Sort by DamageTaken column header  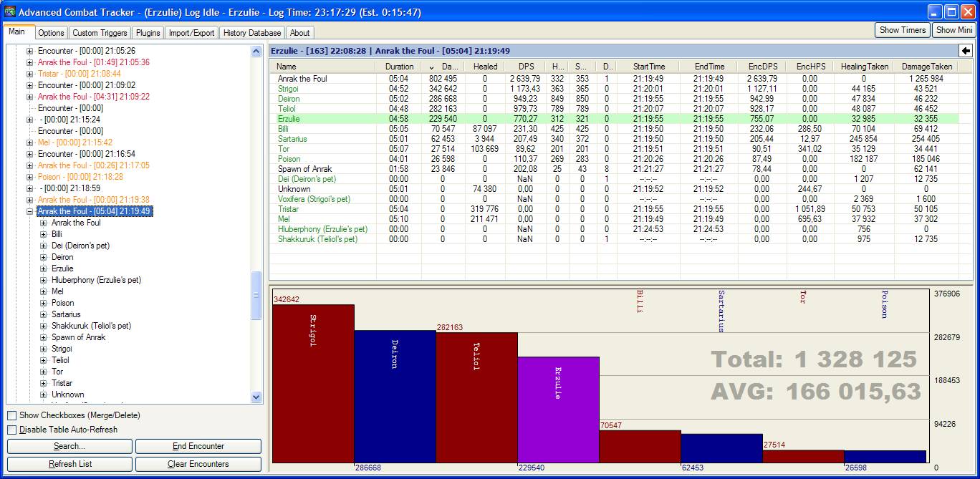pos(927,67)
